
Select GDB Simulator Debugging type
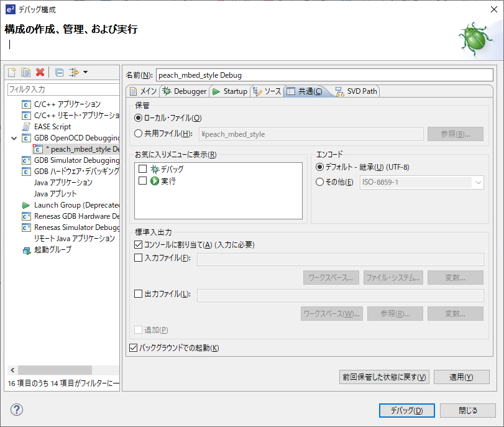point(70,160)
